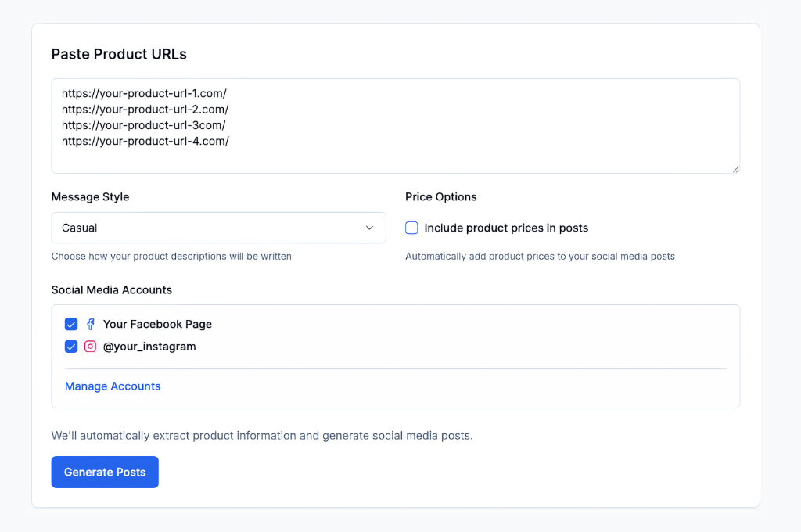Screen dimensions: 801x532
Task: Click the @your_instagram label text
Action: pyautogui.click(x=149, y=346)
